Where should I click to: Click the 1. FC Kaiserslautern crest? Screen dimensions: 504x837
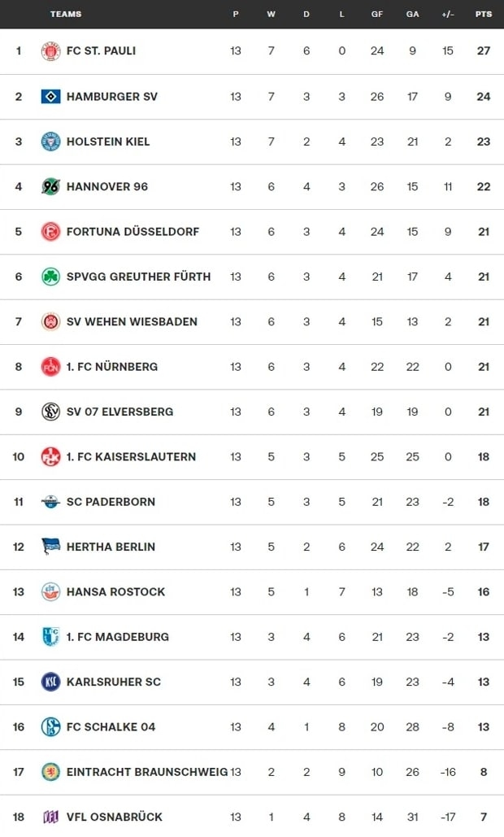pos(50,456)
